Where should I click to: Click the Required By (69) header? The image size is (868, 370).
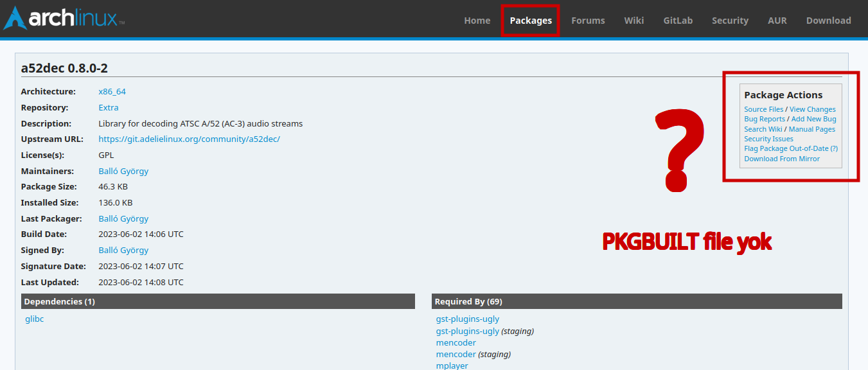click(637, 301)
